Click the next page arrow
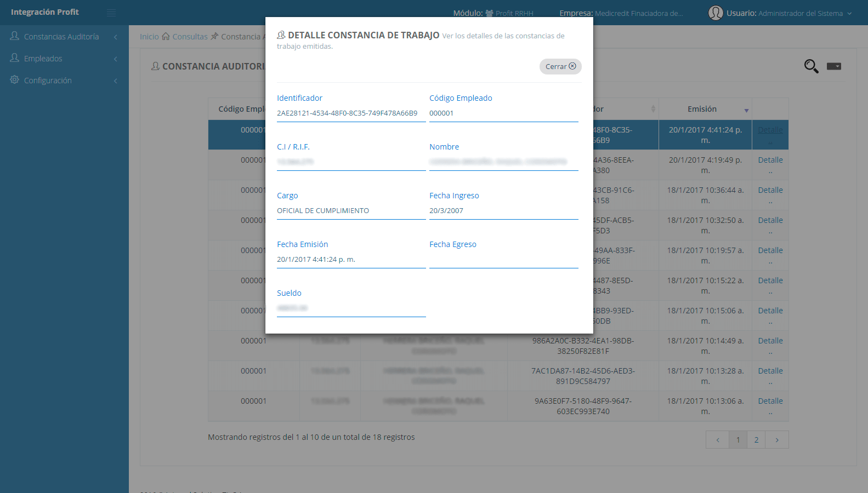 click(777, 440)
